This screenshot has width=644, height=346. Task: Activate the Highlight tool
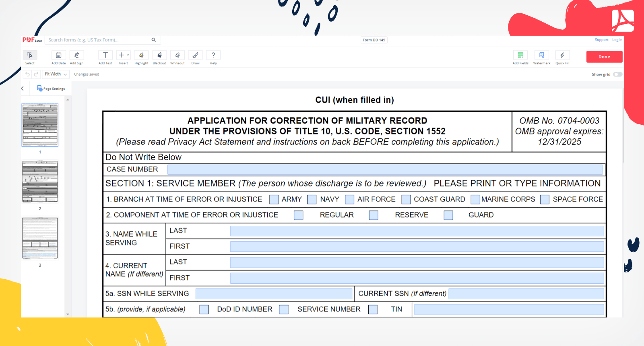(x=141, y=56)
